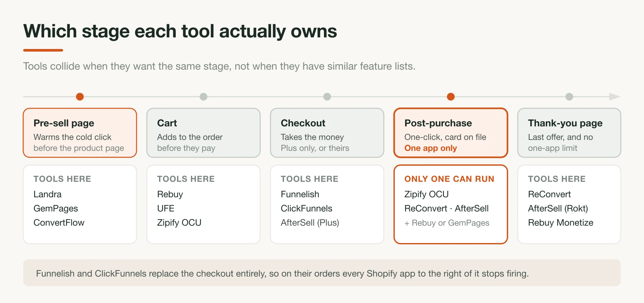Click 'Last offer, and no' description
This screenshot has width=644, height=303.
[x=560, y=137]
